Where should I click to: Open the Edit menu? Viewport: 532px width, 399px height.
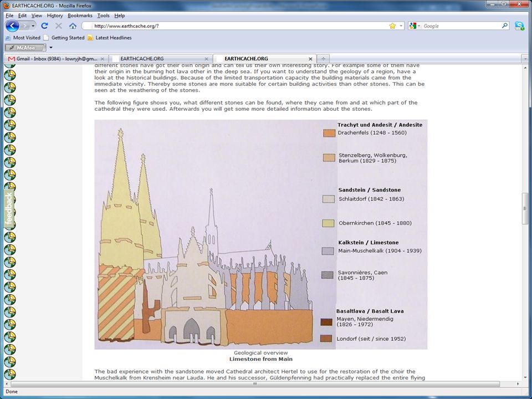(x=22, y=16)
